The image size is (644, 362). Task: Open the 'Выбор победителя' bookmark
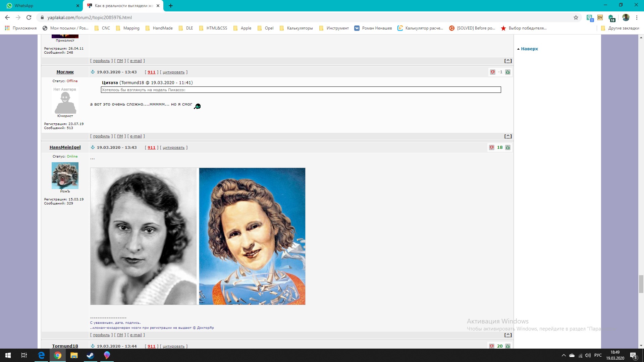coord(524,28)
